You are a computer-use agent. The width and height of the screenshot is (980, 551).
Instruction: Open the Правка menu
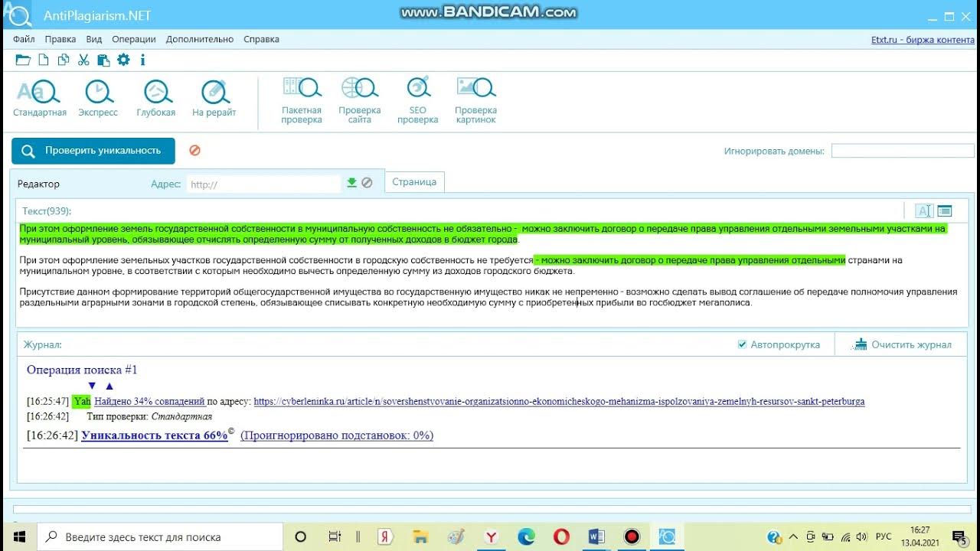(60, 39)
